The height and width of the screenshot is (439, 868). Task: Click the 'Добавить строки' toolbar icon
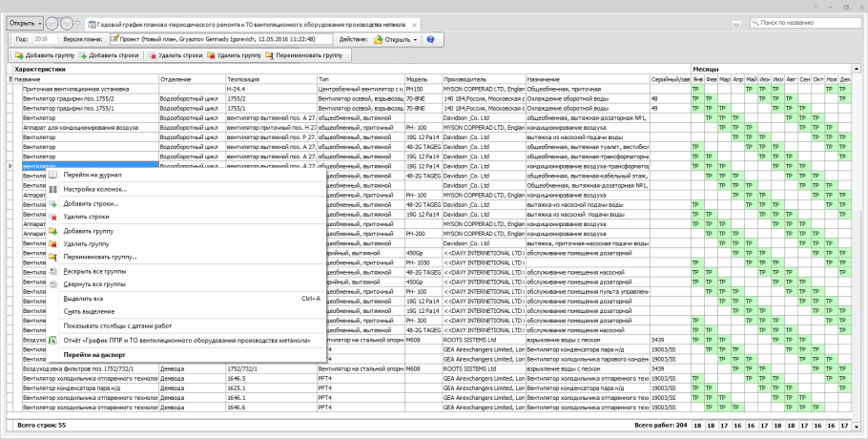[83, 55]
